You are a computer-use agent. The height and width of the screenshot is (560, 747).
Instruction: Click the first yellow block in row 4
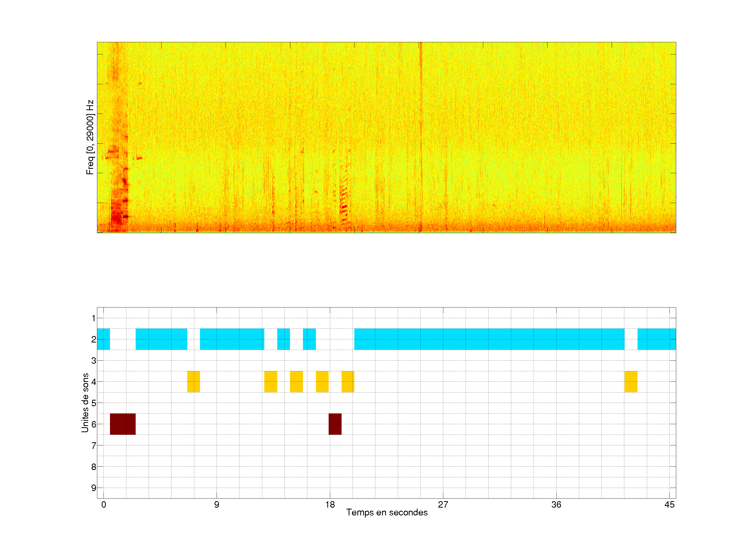pyautogui.click(x=193, y=381)
